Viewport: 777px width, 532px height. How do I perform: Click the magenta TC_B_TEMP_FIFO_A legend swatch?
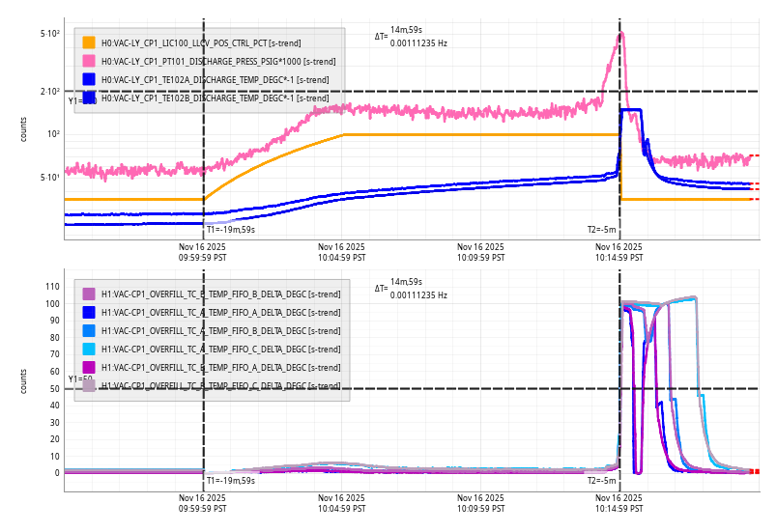pyautogui.click(x=89, y=367)
